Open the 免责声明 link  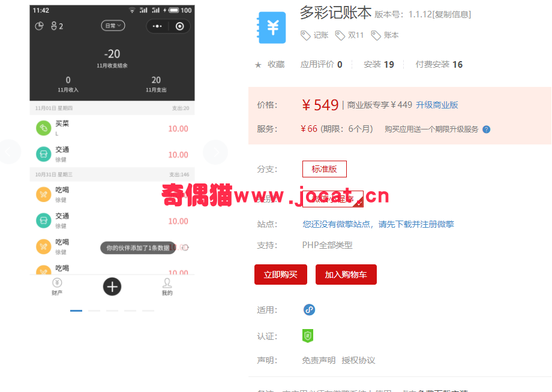(x=319, y=360)
